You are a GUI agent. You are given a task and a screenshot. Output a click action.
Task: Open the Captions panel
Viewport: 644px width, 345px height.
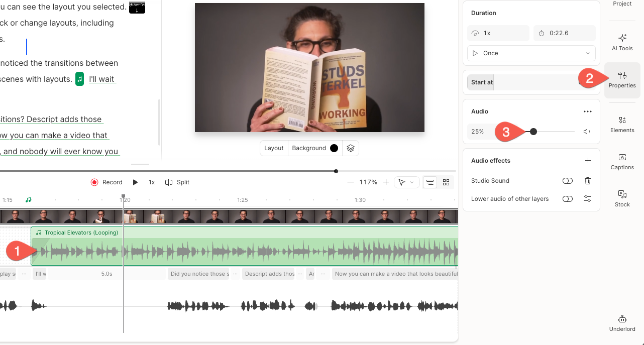[x=622, y=161]
